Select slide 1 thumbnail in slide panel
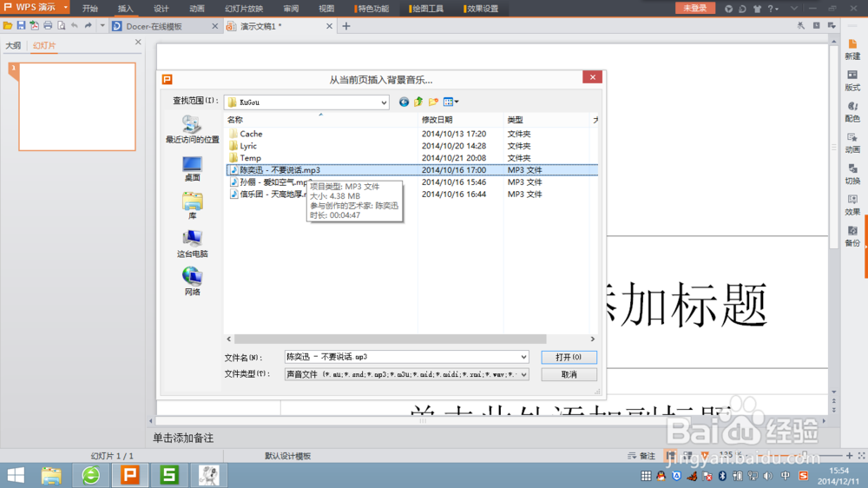Screen dimensions: 868x488 [77, 106]
